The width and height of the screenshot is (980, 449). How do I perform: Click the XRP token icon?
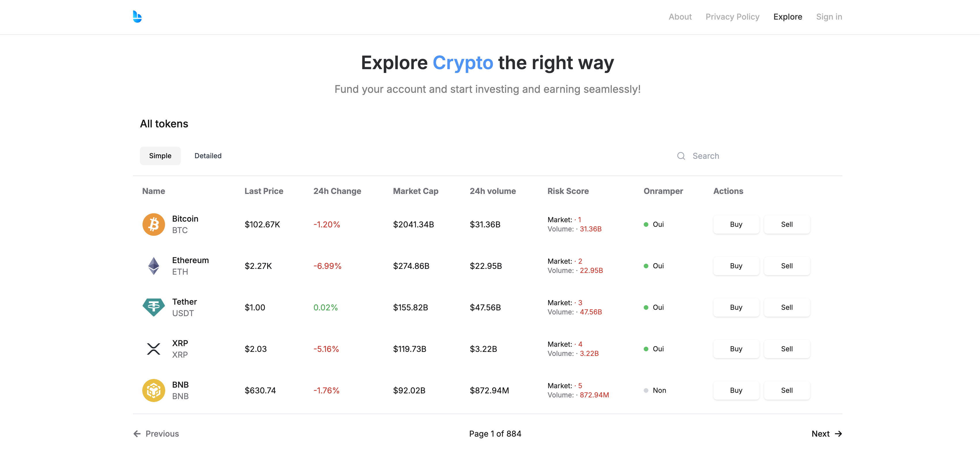click(x=153, y=348)
